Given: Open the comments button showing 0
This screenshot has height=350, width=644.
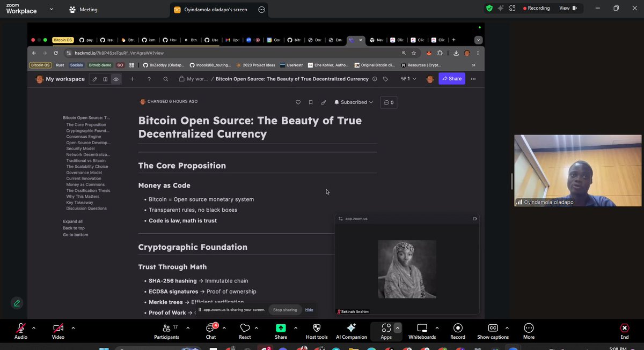Looking at the screenshot, I should tap(389, 102).
